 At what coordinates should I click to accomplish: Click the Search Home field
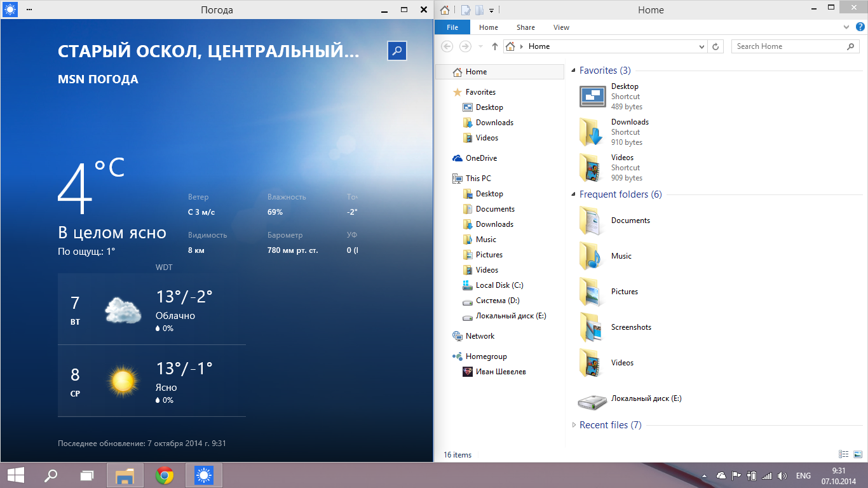click(x=796, y=46)
